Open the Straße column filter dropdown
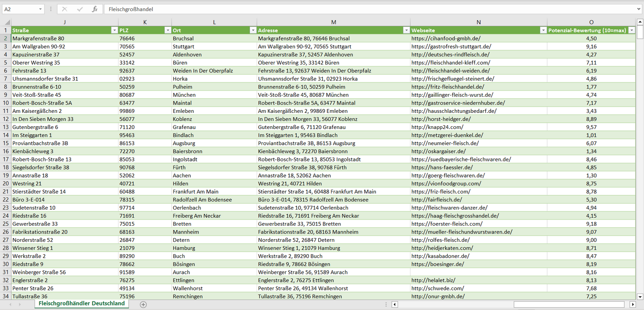 pos(114,30)
